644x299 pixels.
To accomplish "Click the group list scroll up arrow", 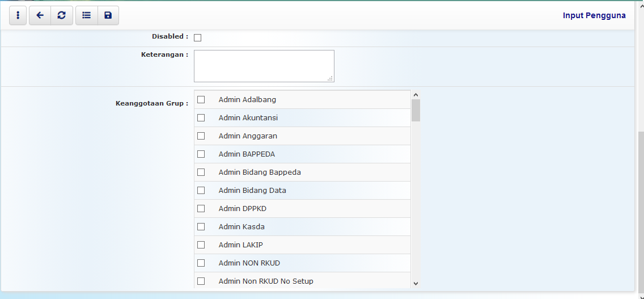I will coord(416,95).
